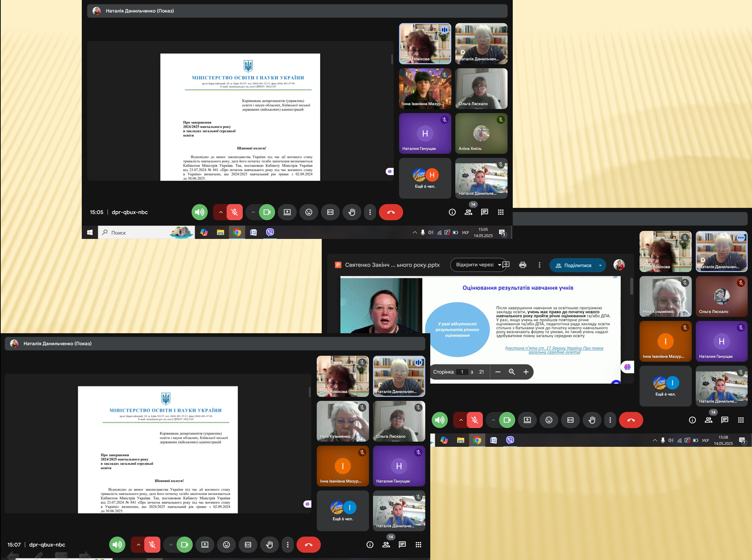Image resolution: width=752 pixels, height=560 pixels.
Task: Toggle the green speaker audio button in the 15:05 meeting
Action: (x=200, y=212)
